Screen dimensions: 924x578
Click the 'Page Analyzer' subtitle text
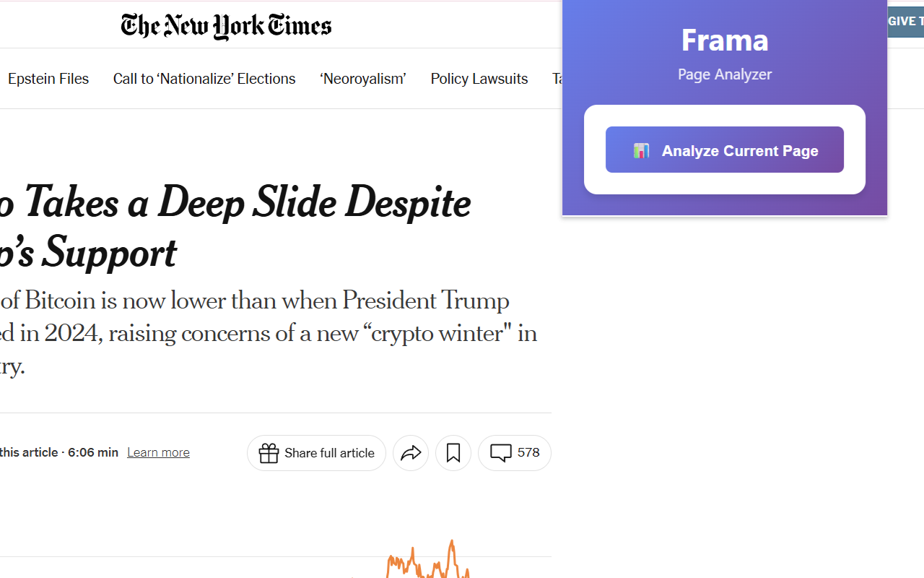724,74
